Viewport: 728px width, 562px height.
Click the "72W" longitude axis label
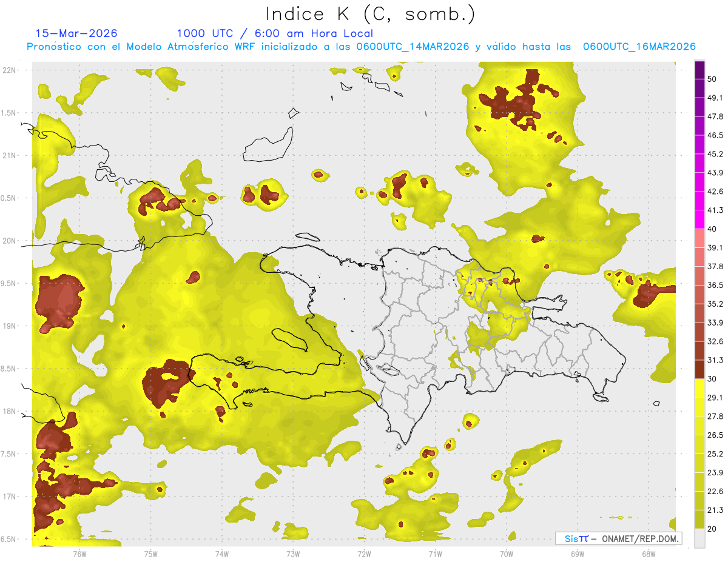coord(364,554)
